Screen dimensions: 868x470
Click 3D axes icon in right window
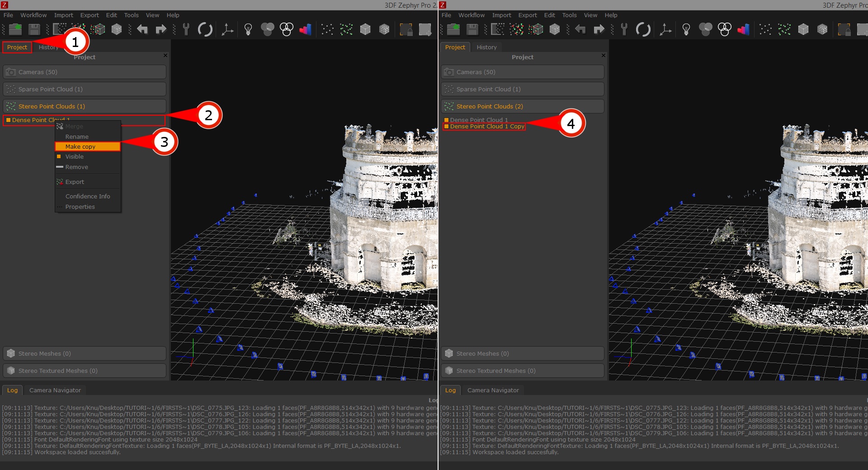pos(665,29)
